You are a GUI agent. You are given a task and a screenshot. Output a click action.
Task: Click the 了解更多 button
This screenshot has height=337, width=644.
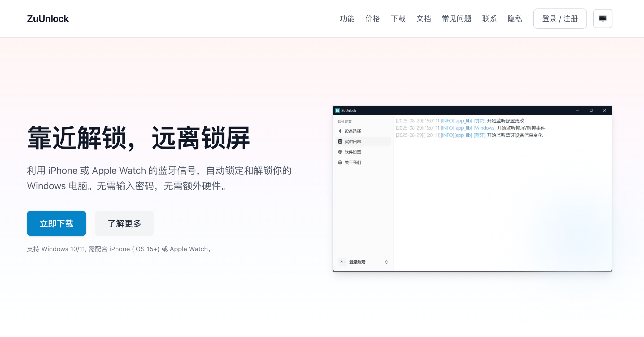pyautogui.click(x=124, y=223)
